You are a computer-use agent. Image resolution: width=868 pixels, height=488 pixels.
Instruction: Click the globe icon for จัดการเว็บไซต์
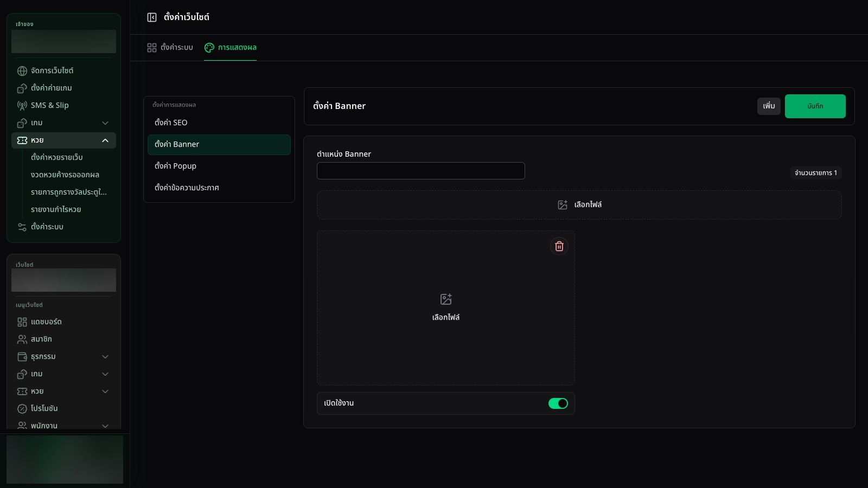22,71
